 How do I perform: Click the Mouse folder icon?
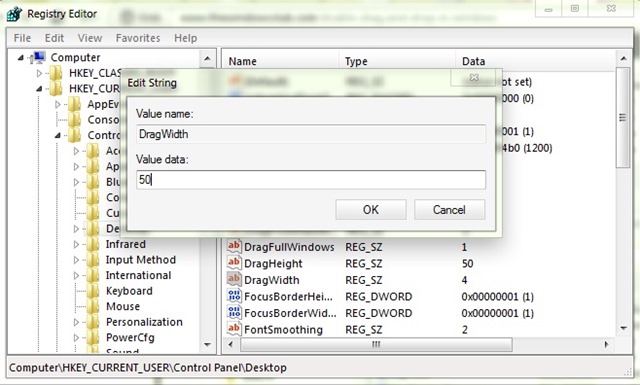tap(93, 306)
